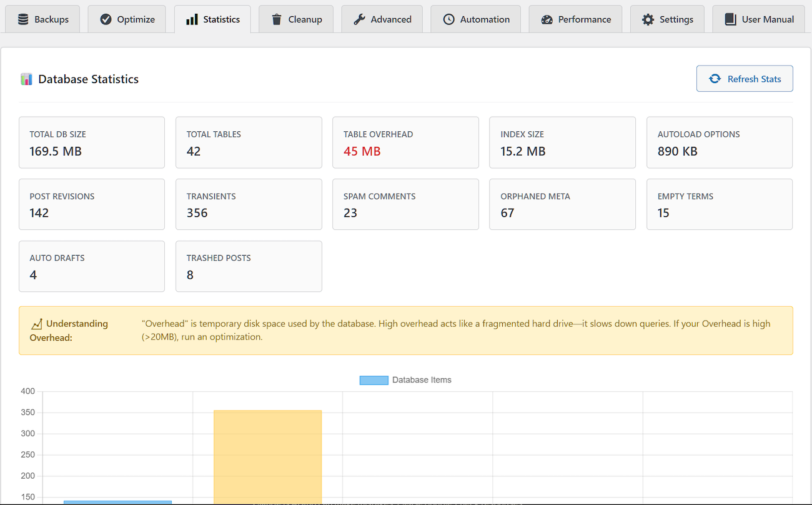The image size is (812, 505).
Task: Click the tall yellow Transients chart bar
Action: pos(267,456)
